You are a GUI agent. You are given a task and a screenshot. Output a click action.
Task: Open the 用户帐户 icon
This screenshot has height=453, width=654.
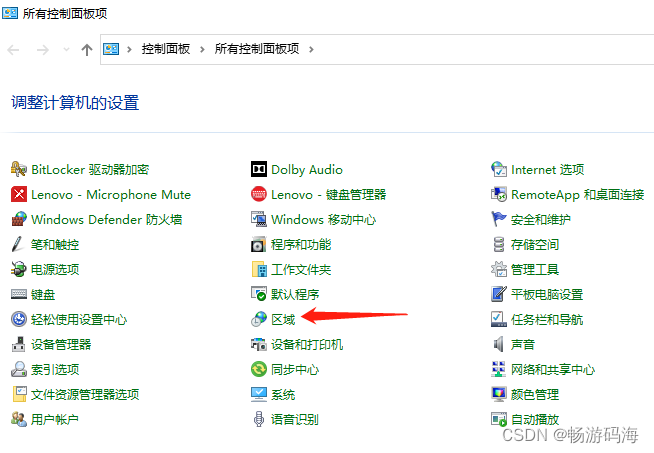pyautogui.click(x=19, y=419)
